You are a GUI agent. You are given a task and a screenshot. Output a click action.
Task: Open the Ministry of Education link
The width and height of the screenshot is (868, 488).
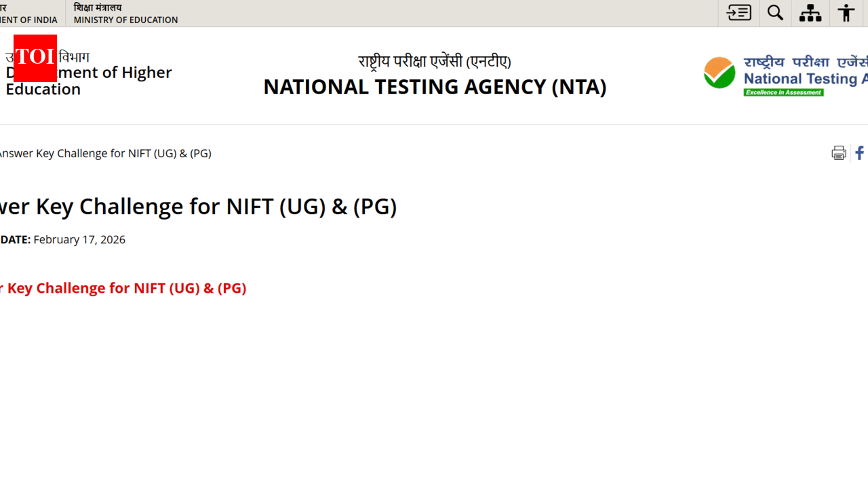pos(125,20)
